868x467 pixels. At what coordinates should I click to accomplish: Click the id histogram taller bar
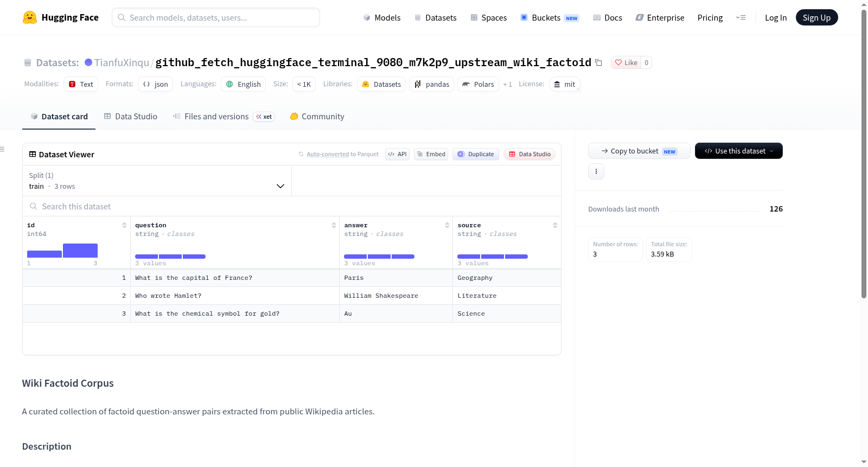[x=80, y=251]
